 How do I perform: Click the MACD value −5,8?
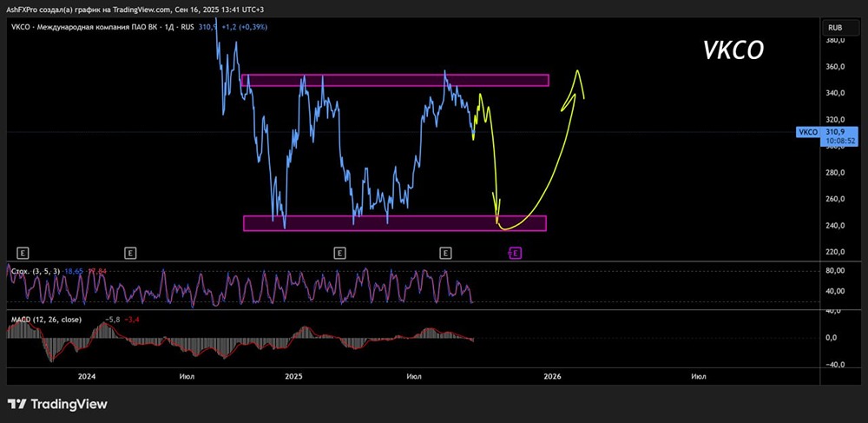click(x=112, y=320)
